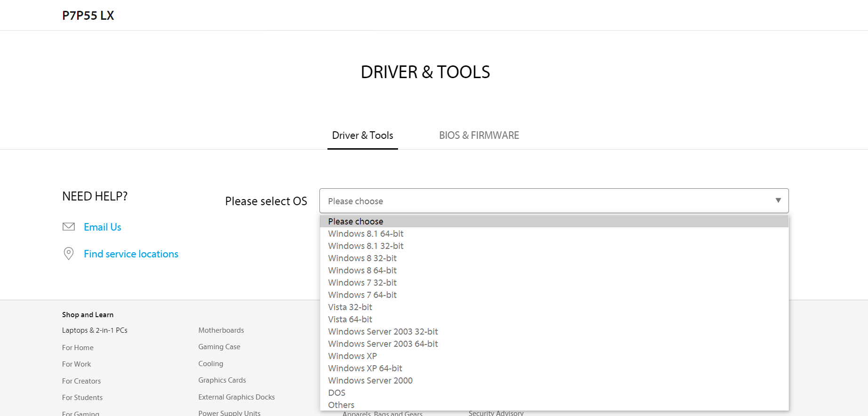The width and height of the screenshot is (868, 416).
Task: Pick Windows 7 32-bit in the OS list
Action: pyautogui.click(x=554, y=282)
